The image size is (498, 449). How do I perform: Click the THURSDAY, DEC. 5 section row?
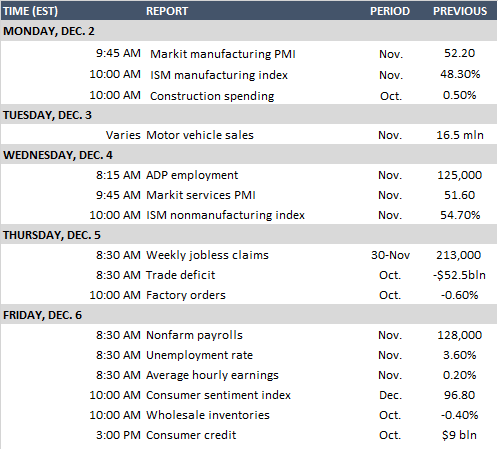(249, 235)
